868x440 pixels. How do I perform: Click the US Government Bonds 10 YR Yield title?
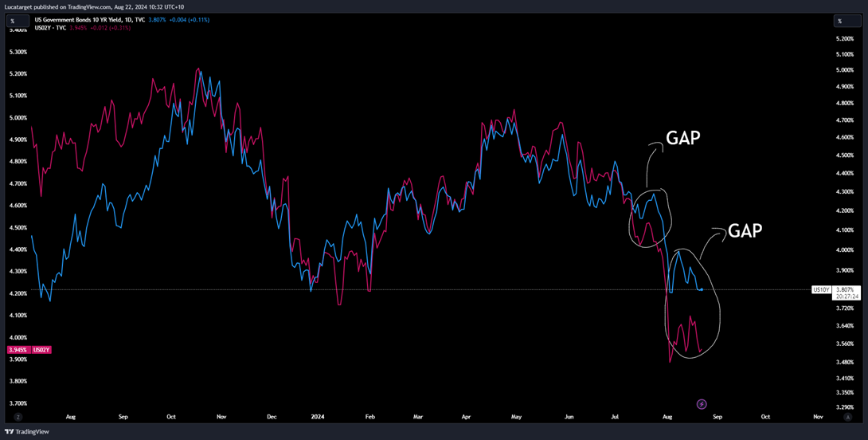point(78,20)
